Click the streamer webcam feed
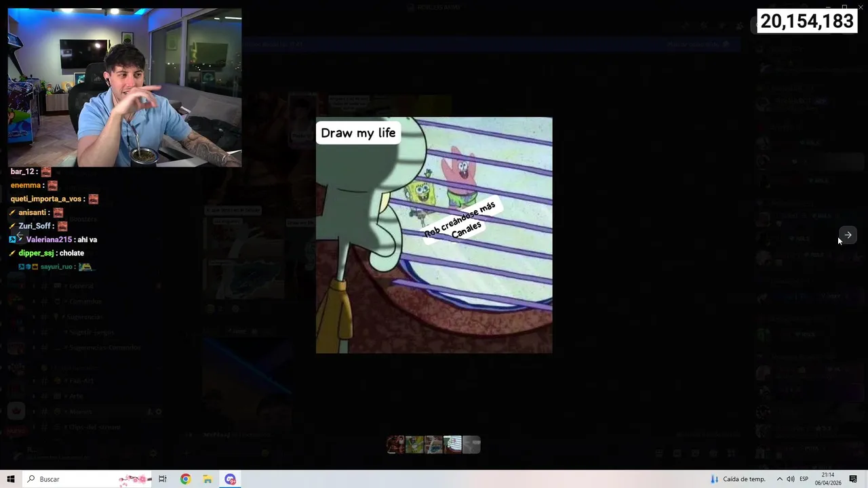 tap(125, 87)
